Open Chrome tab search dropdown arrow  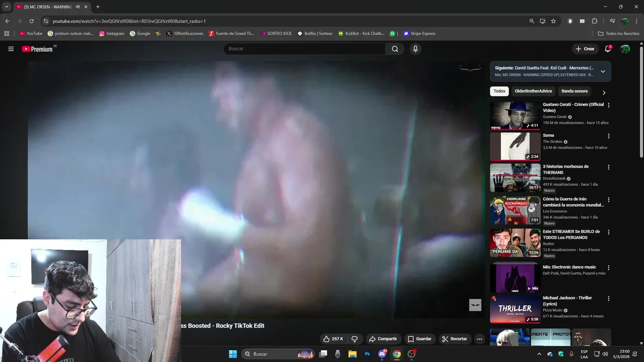coord(7,7)
